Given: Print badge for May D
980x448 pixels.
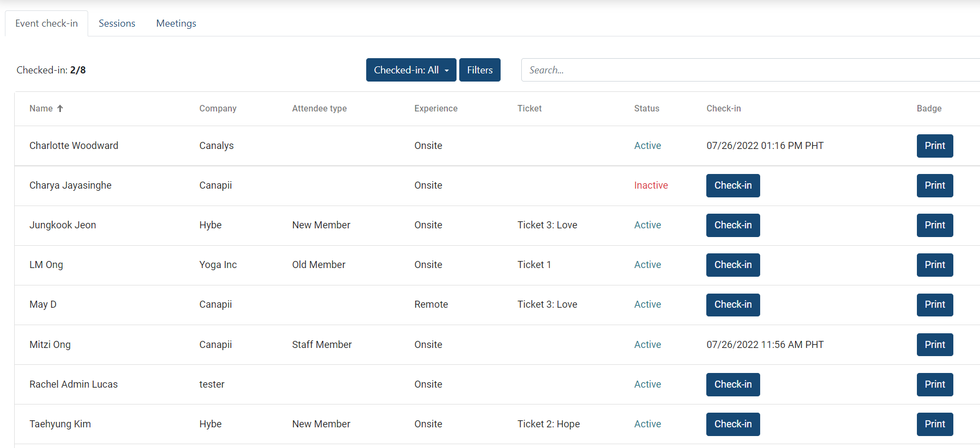Looking at the screenshot, I should (x=934, y=304).
